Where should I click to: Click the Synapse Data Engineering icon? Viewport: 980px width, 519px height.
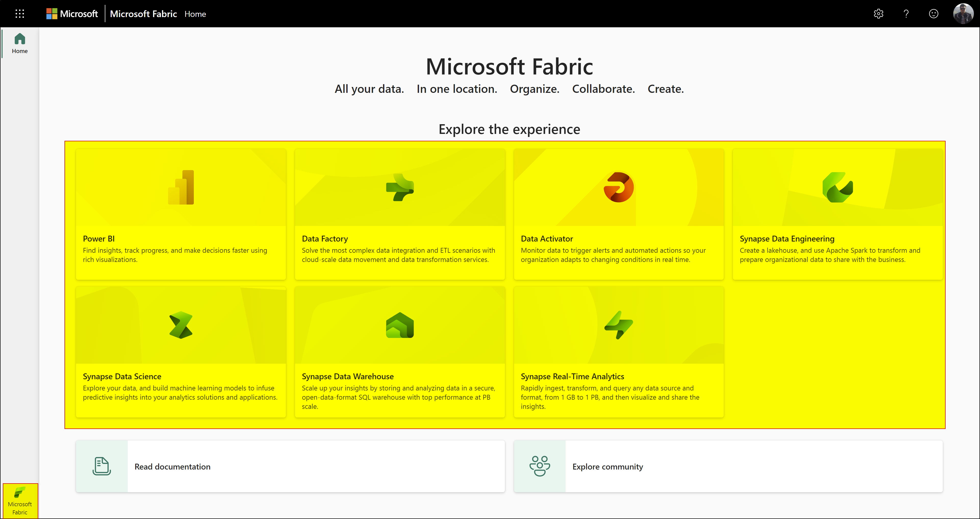pos(838,187)
